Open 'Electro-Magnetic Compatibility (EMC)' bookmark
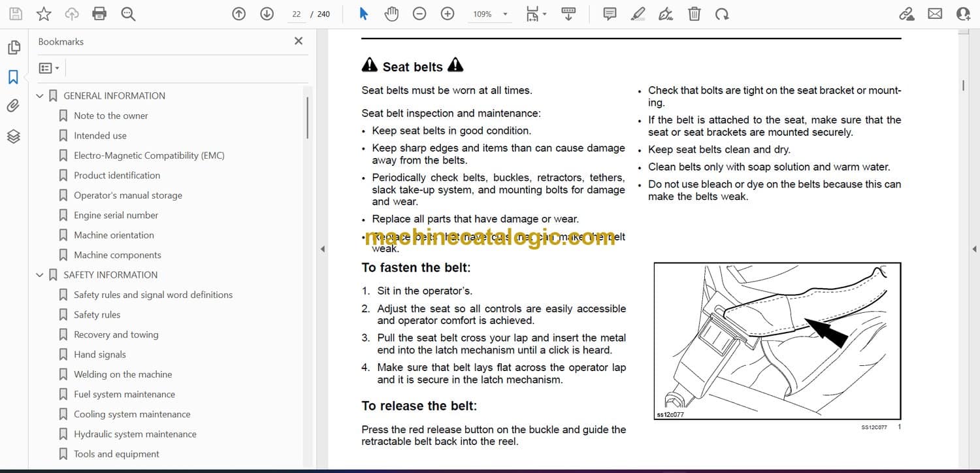The height and width of the screenshot is (473, 980). [149, 155]
